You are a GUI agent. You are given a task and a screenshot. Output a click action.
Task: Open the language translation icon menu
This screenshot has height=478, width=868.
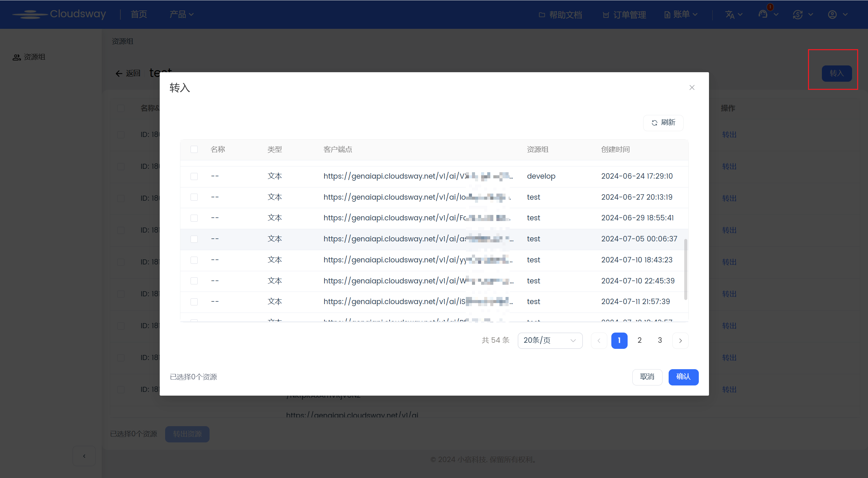pos(730,15)
